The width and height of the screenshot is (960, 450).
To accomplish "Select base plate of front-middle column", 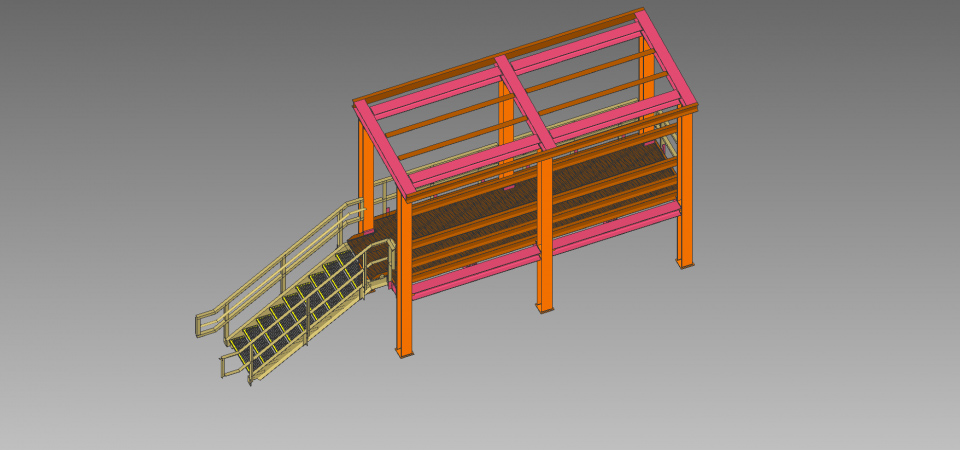I will pos(544,309).
